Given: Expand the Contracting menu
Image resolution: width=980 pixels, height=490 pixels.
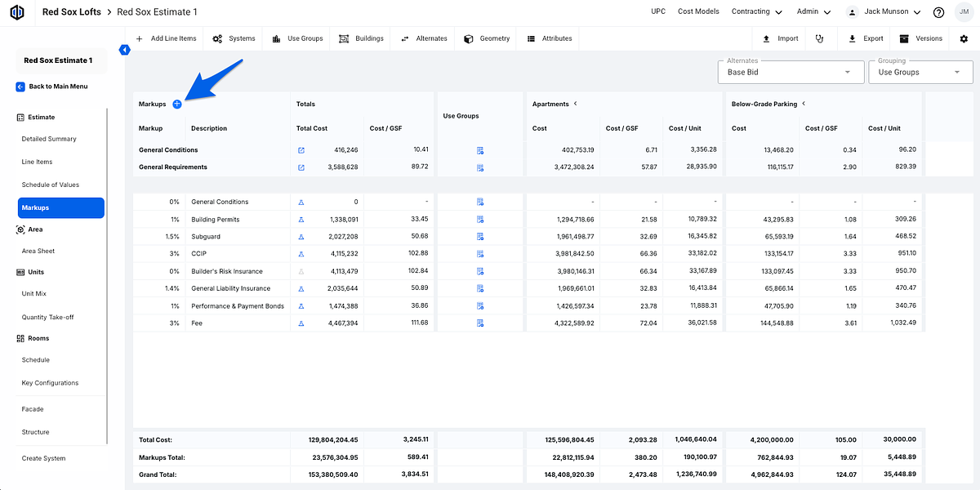Looking at the screenshot, I should 756,12.
